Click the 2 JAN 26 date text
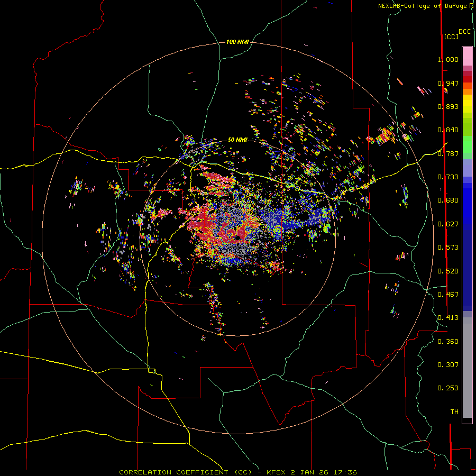 [309, 472]
